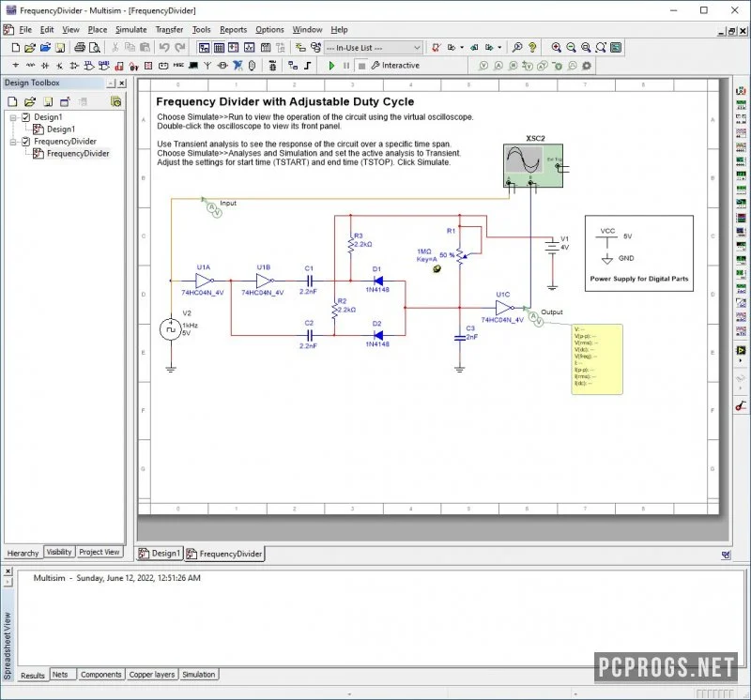The image size is (751, 700).
Task: Uncheck the Design1 project checkbox
Action: point(26,117)
